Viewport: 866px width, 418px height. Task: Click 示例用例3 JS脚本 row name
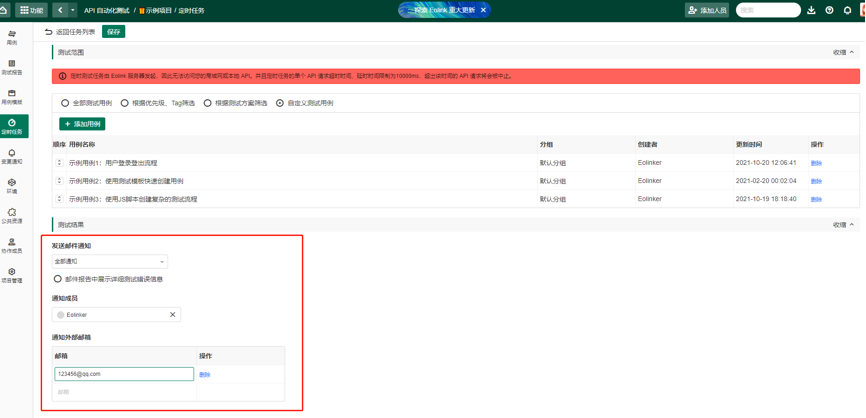click(133, 199)
